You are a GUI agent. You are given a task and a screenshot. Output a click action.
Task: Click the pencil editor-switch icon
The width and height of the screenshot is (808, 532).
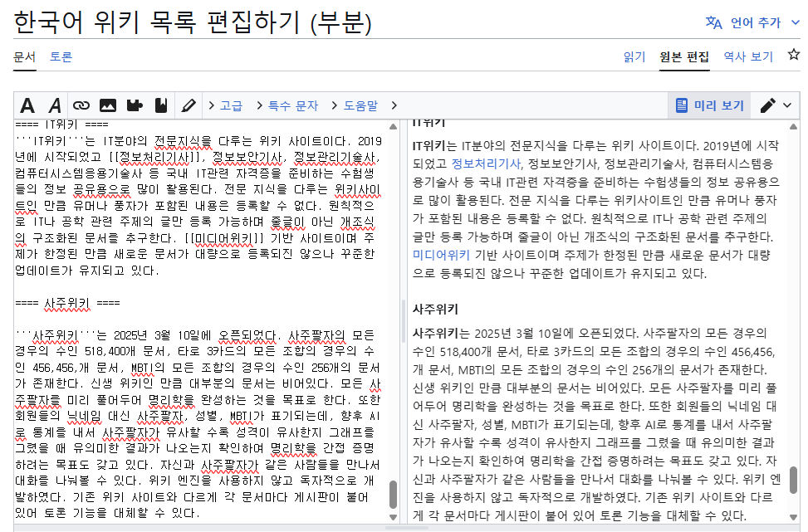767,105
